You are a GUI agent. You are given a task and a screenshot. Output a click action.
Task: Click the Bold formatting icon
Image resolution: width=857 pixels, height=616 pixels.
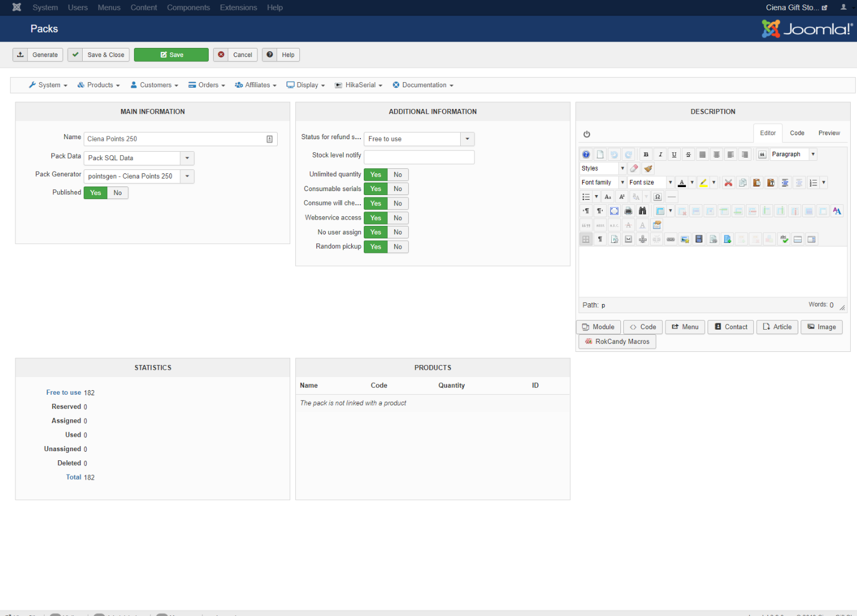pyautogui.click(x=646, y=155)
